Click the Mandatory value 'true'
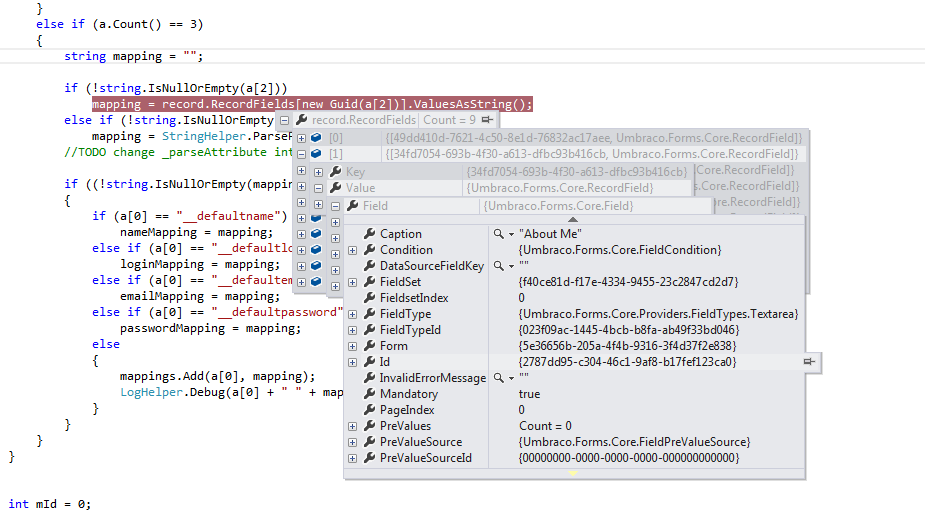This screenshot has width=925, height=517. tap(529, 394)
